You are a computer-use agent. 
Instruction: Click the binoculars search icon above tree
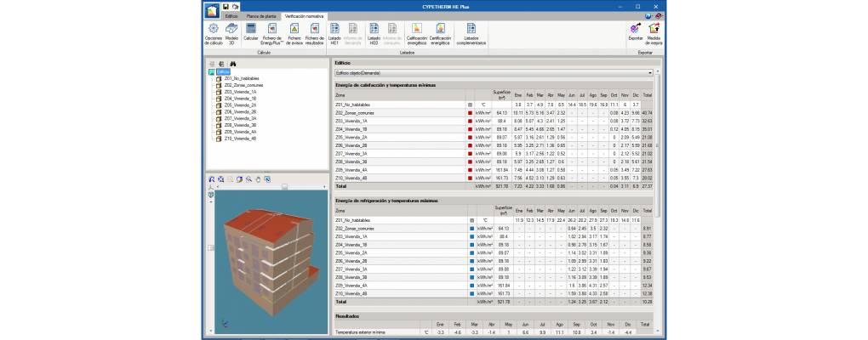pos(233,64)
